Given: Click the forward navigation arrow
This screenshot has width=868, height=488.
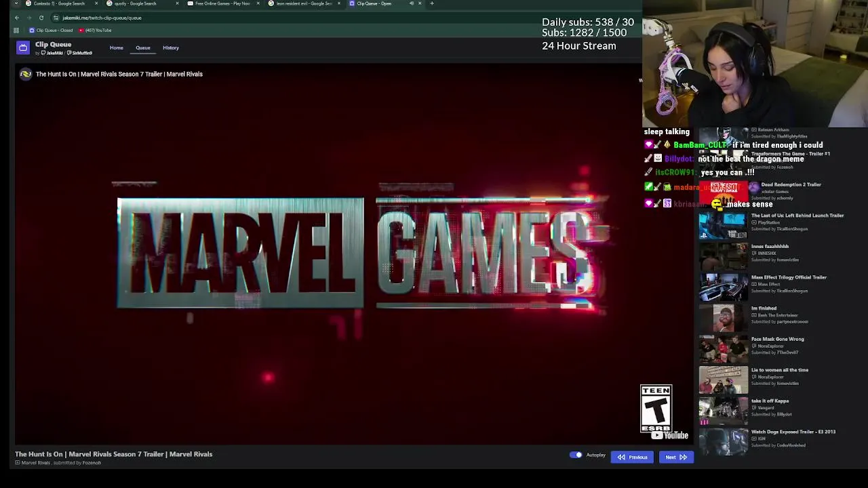Looking at the screenshot, I should click(29, 18).
